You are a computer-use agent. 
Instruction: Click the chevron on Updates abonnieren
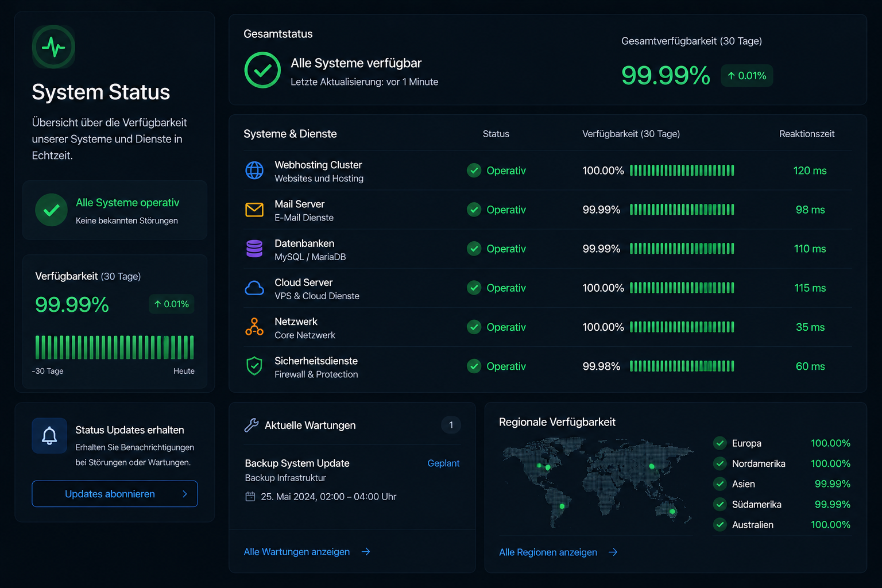[x=185, y=494]
